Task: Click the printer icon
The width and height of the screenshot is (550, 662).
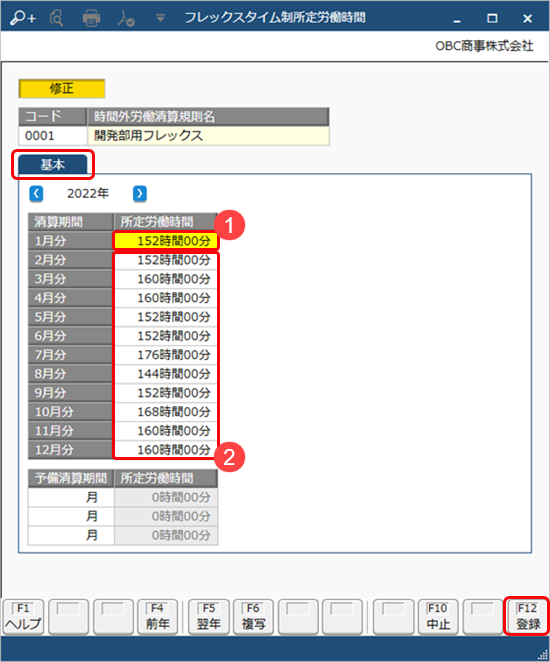Action: pos(91,18)
